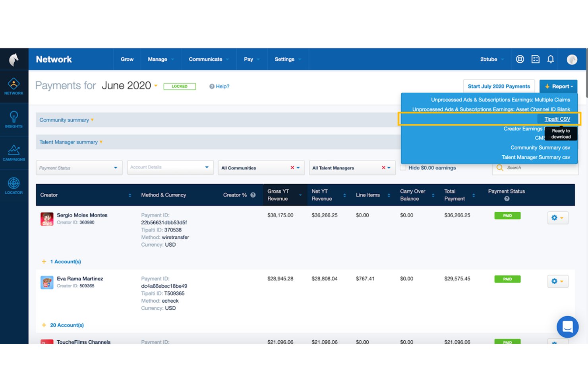Open the user profile avatar
The image size is (588, 392).
pos(572,59)
